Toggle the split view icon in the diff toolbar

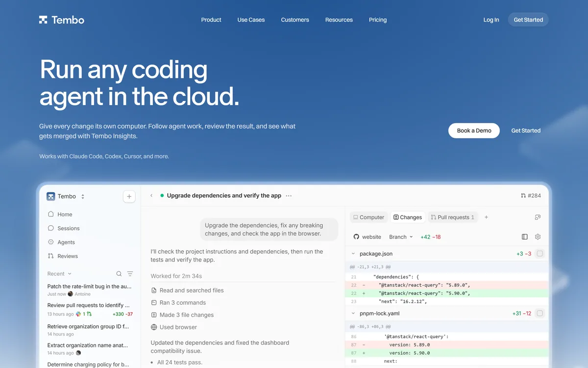tap(525, 237)
